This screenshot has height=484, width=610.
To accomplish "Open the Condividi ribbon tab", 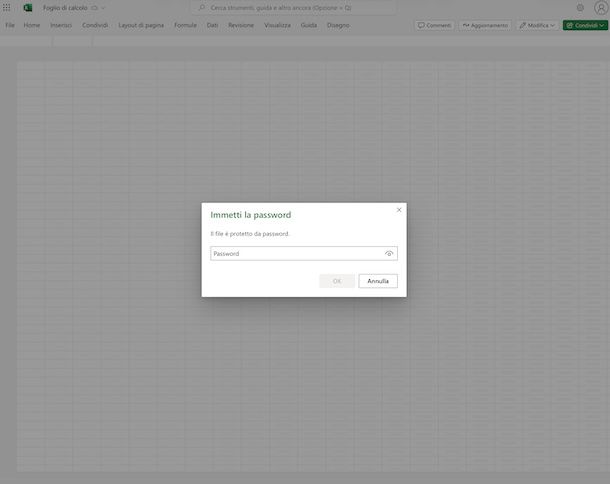I will click(x=95, y=25).
